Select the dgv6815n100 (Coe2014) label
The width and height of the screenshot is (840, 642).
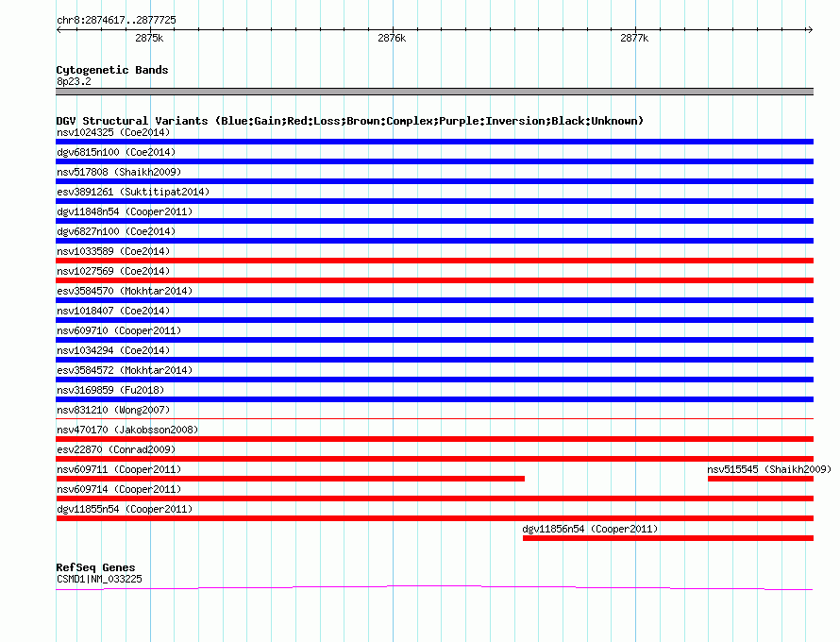[x=116, y=152]
